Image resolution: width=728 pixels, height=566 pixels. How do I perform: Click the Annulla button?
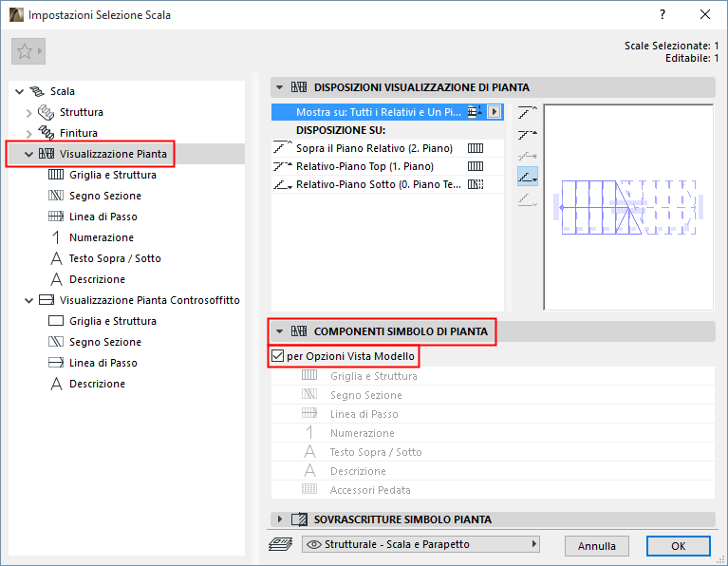point(597,546)
